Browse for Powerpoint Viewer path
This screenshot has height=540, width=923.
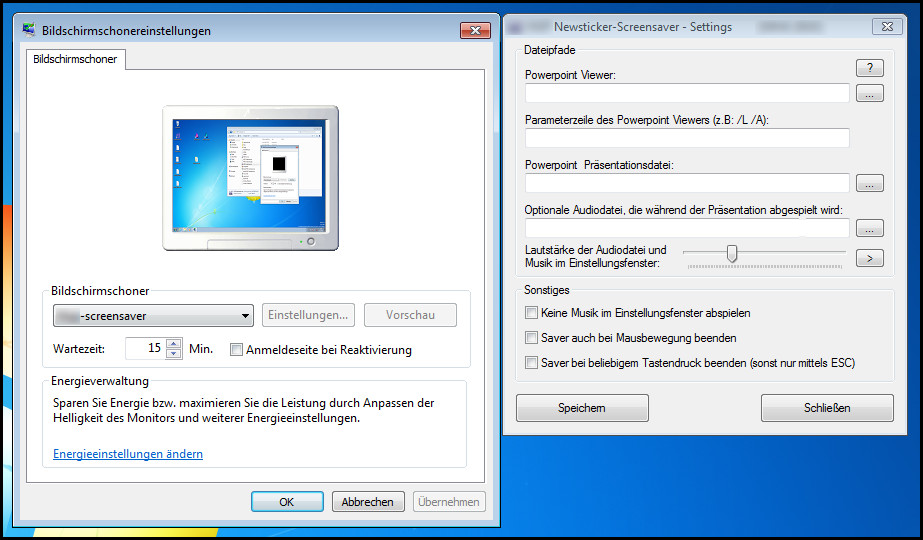[869, 93]
